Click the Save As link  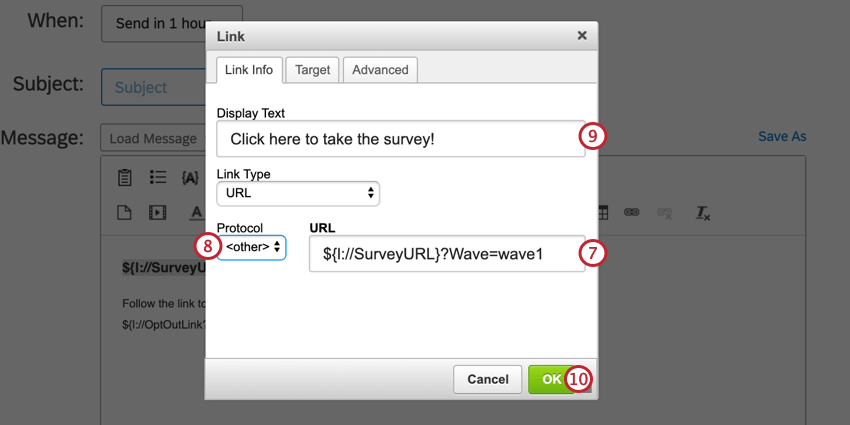click(782, 136)
